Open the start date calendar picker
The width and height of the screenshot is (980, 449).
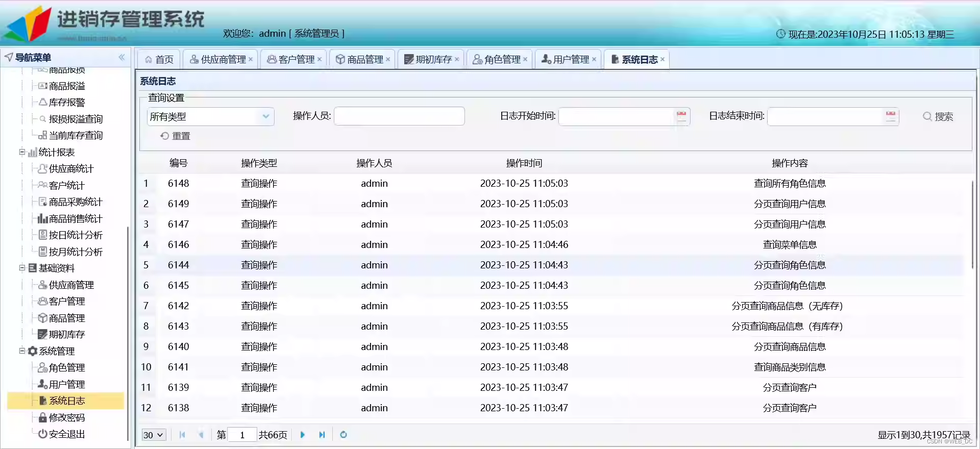pos(681,116)
